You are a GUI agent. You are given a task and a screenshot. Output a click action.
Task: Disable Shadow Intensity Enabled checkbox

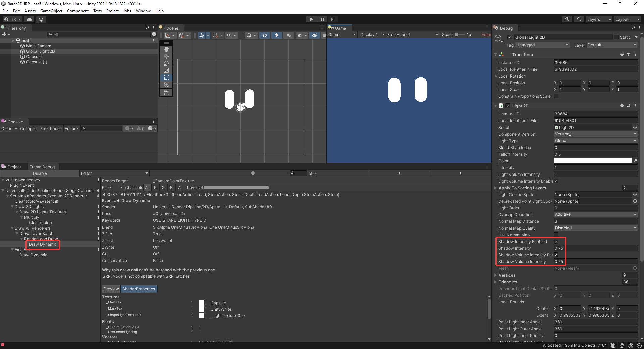click(556, 242)
